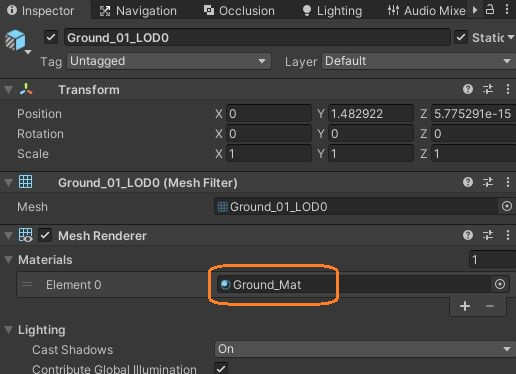The width and height of the screenshot is (516, 374).
Task: Collapse the Materials list foldout
Action: click(9, 259)
